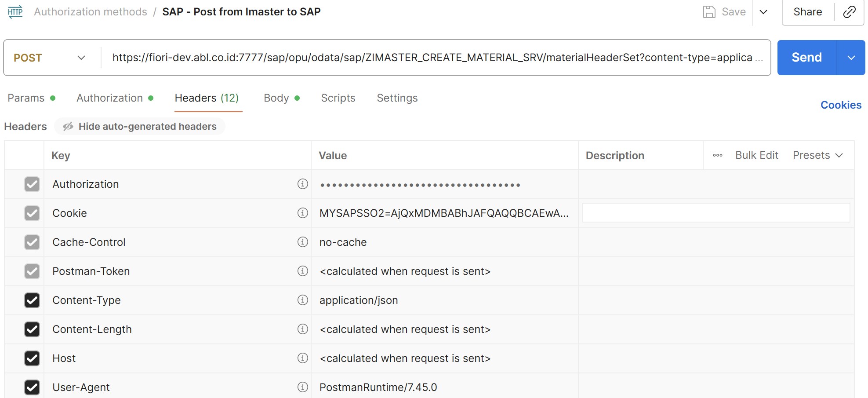The image size is (868, 398).
Task: Click the request URL field
Action: 437,58
